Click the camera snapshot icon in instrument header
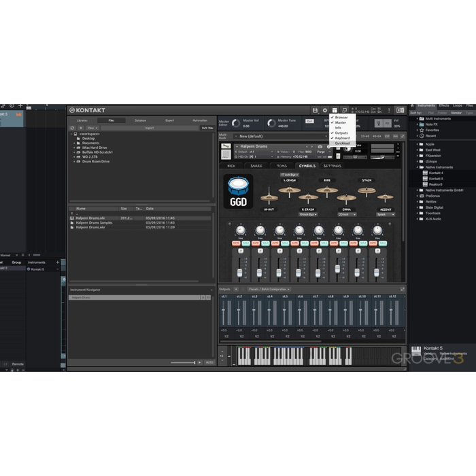476x476 pixels. pyautogui.click(x=320, y=147)
